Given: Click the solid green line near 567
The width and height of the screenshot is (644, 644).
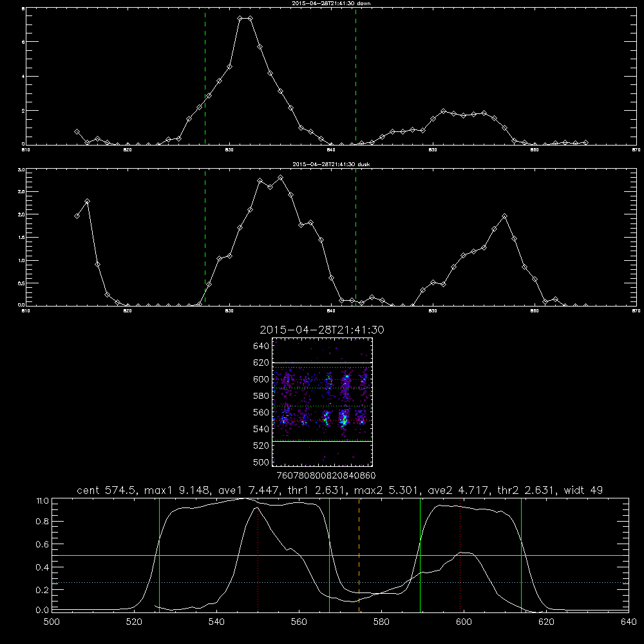Looking at the screenshot, I should coord(329,555).
